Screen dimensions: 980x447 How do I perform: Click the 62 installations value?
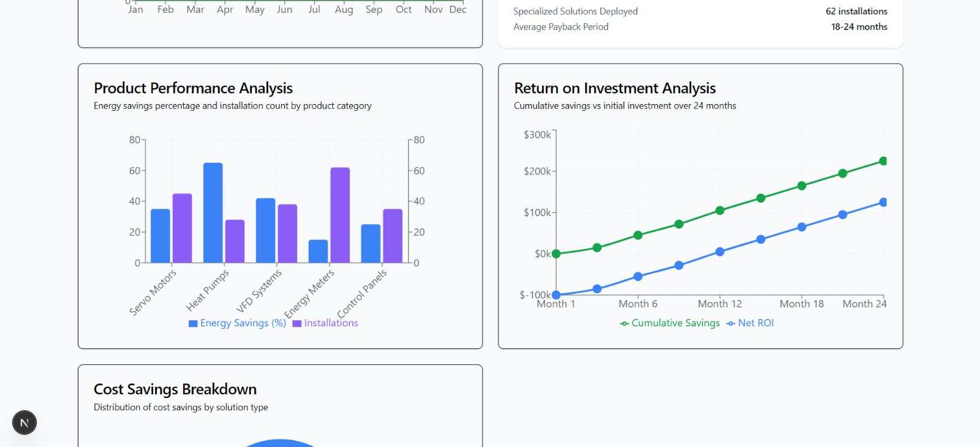tap(856, 11)
